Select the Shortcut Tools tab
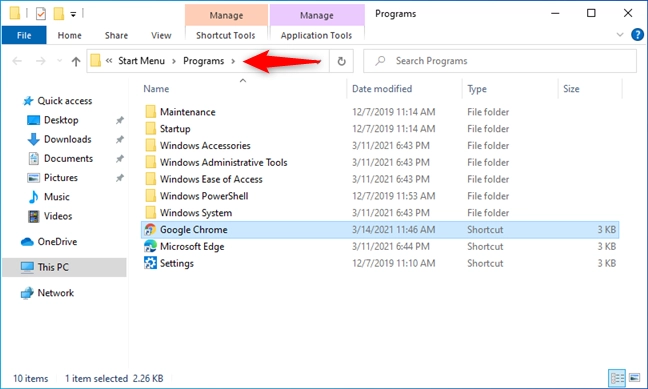 tap(226, 36)
